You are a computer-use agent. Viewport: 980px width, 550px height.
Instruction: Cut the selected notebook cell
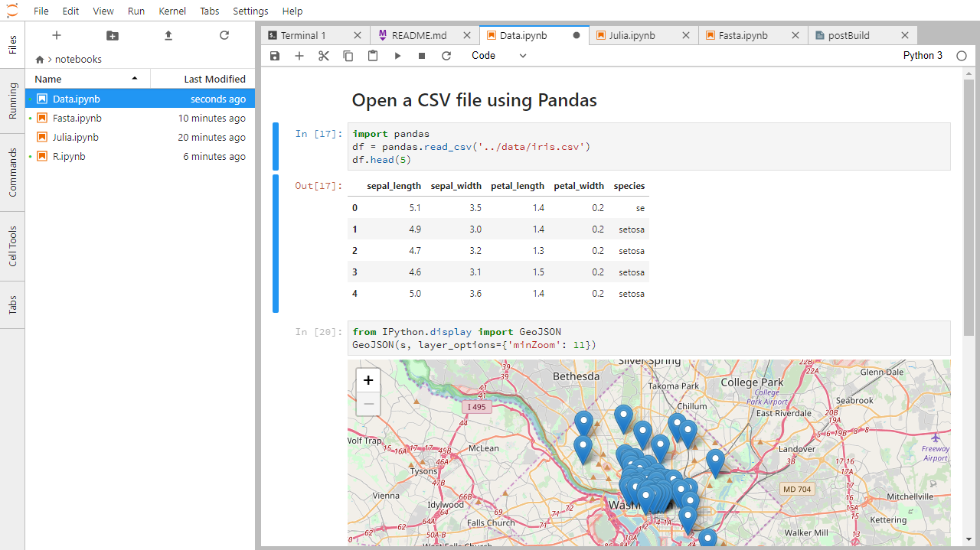point(323,55)
